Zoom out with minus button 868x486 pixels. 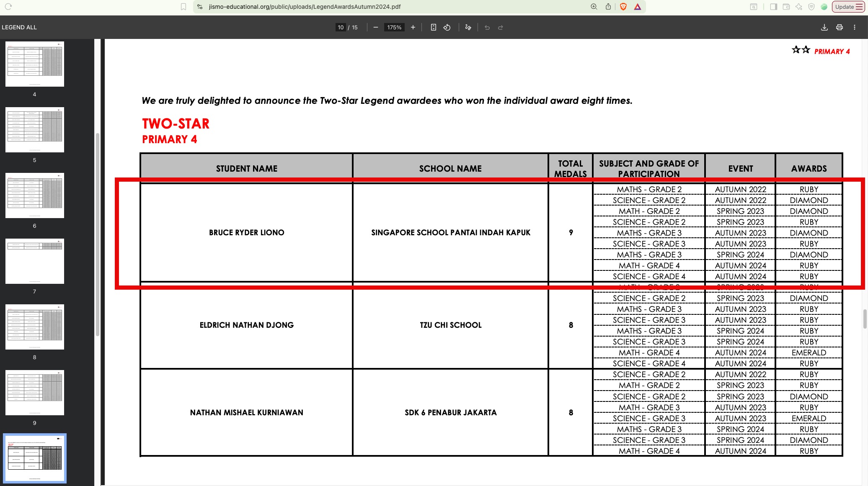point(376,27)
